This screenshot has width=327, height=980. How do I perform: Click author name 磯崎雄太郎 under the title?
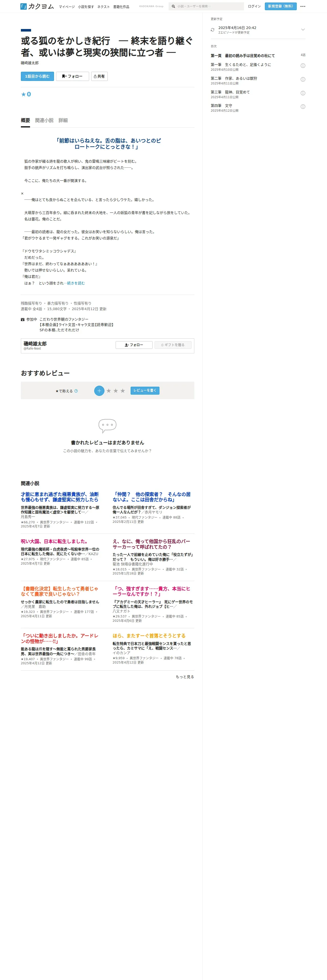point(30,63)
